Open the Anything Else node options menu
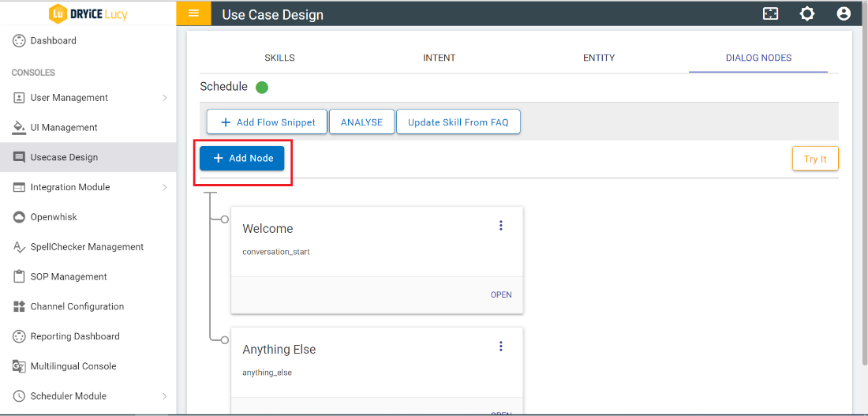This screenshot has height=416, width=868. 500,347
